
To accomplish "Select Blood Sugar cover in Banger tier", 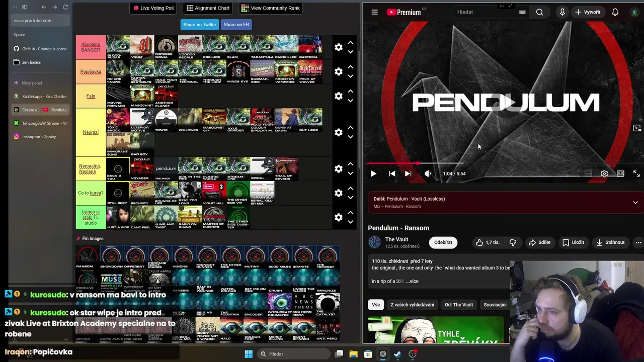I will pyautogui.click(x=118, y=47).
